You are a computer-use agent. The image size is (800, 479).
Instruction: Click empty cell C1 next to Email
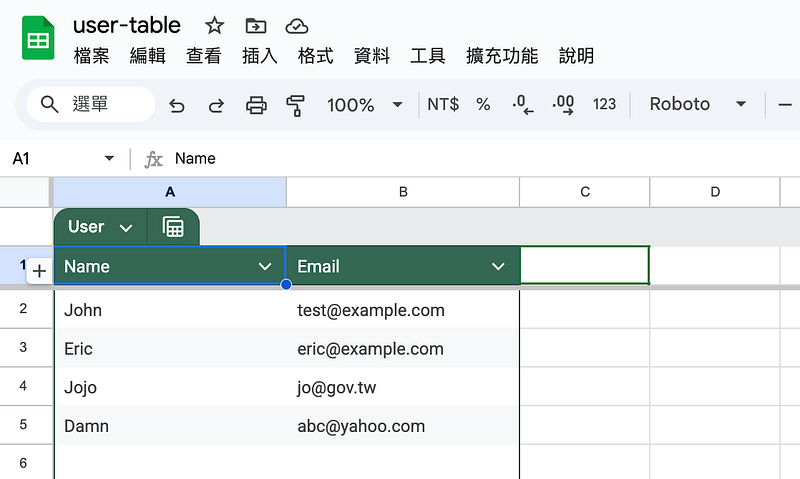[585, 265]
